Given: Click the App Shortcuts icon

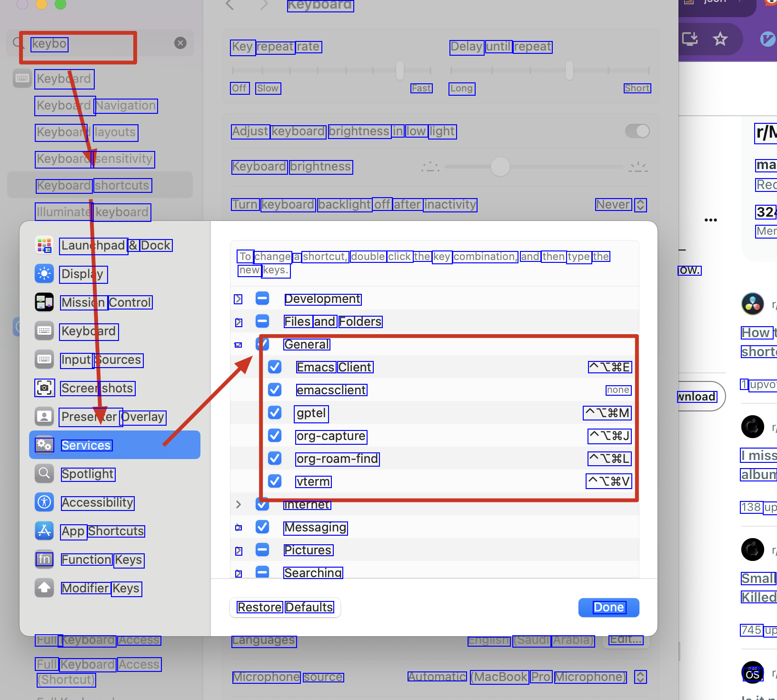Looking at the screenshot, I should tap(44, 531).
